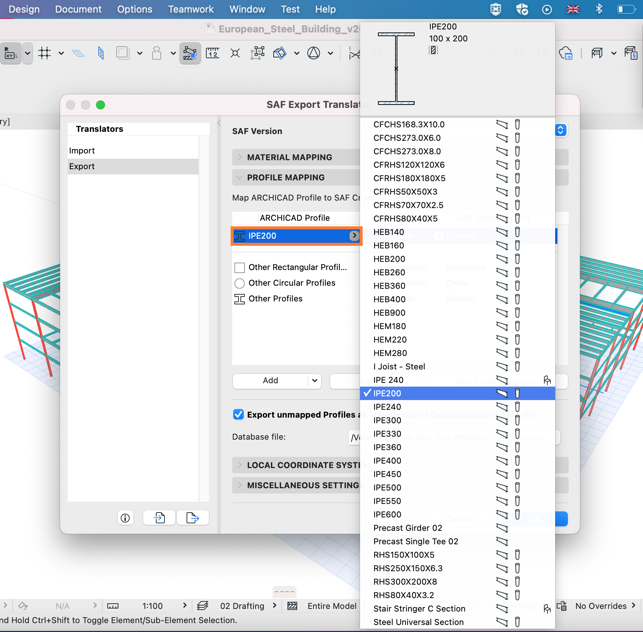Click the Add button
This screenshot has height=632, width=643.
click(x=270, y=381)
